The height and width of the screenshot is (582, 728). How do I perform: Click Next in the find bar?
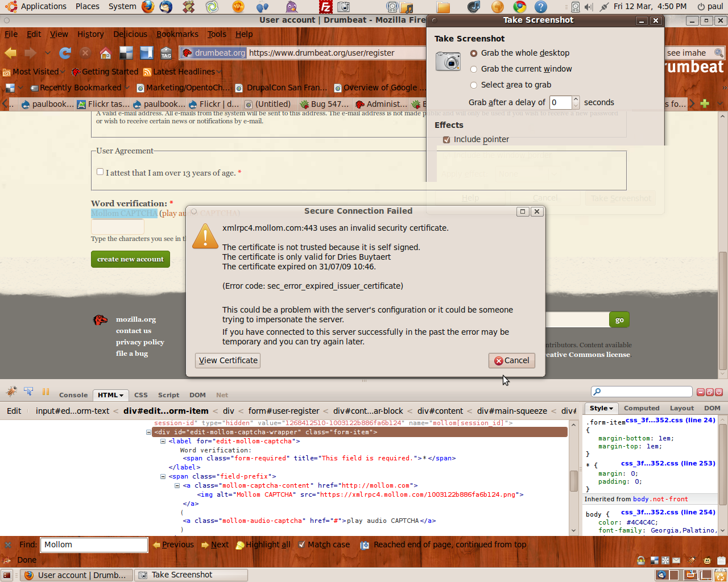tap(214, 544)
